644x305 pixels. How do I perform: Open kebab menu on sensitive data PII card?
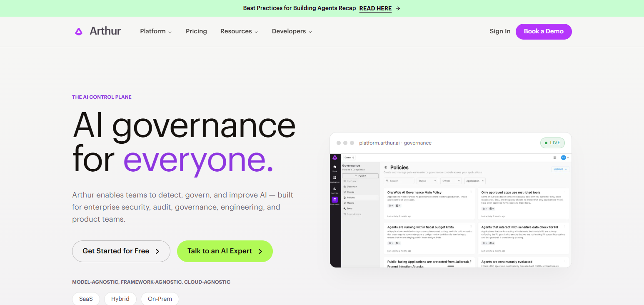565,227
